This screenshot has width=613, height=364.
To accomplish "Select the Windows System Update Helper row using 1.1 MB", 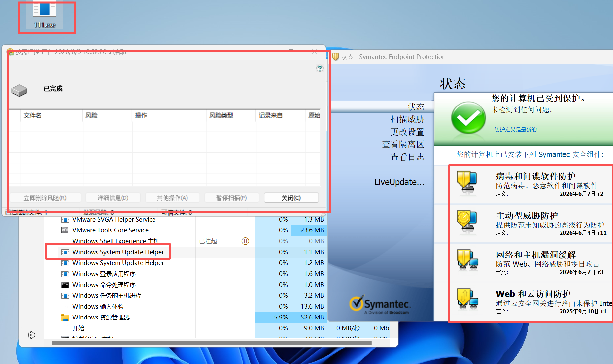I will (186, 252).
